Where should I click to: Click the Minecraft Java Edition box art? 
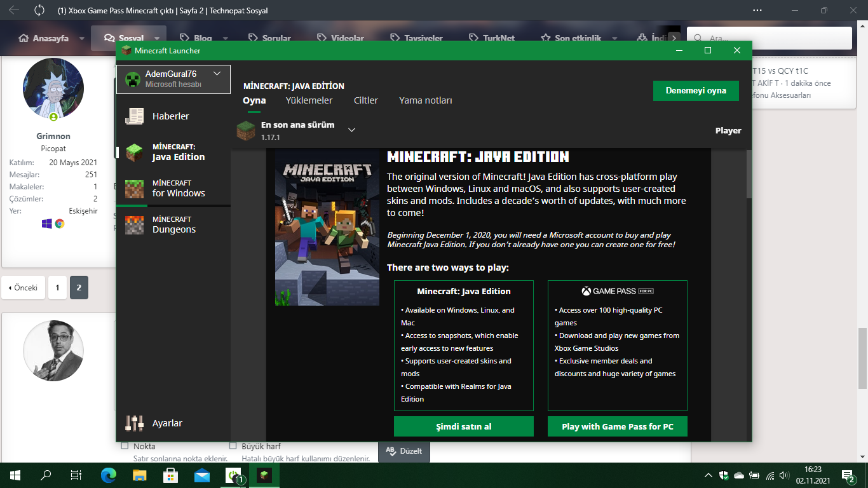tap(327, 228)
